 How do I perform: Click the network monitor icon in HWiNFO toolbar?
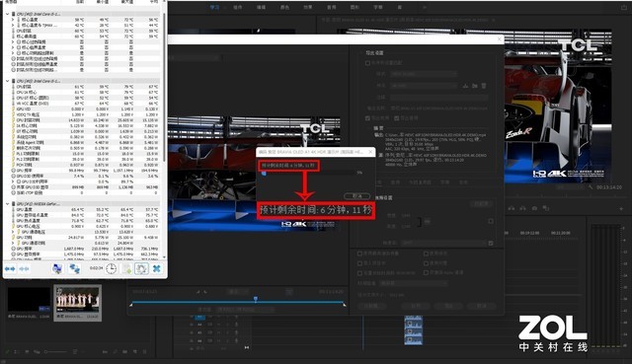(x=57, y=268)
